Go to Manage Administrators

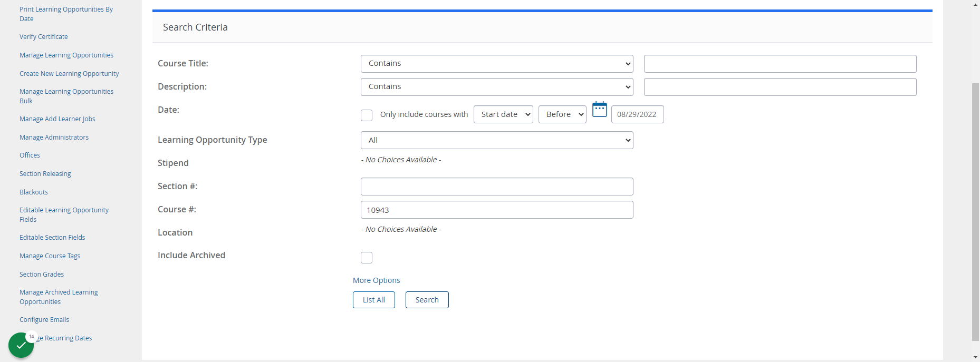tap(54, 138)
